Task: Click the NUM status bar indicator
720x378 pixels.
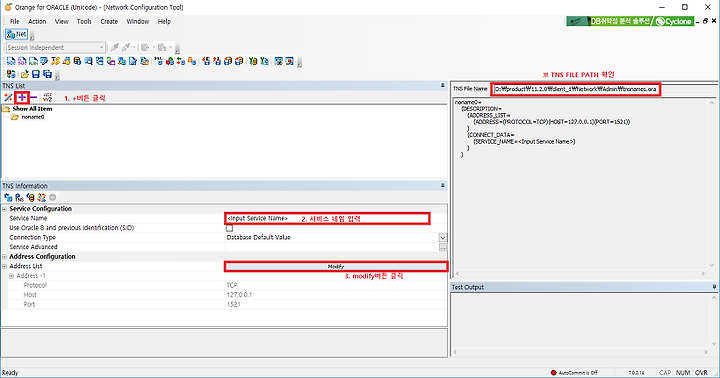Action: coord(683,372)
